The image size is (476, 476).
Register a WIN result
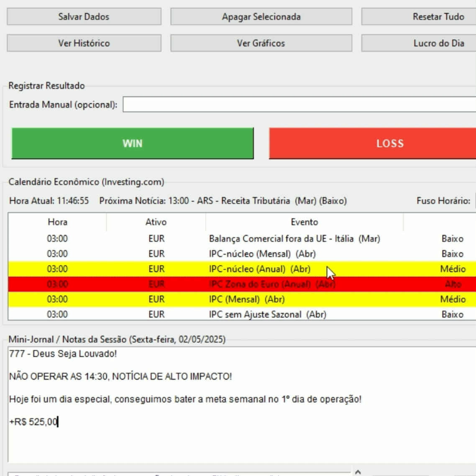tap(132, 143)
